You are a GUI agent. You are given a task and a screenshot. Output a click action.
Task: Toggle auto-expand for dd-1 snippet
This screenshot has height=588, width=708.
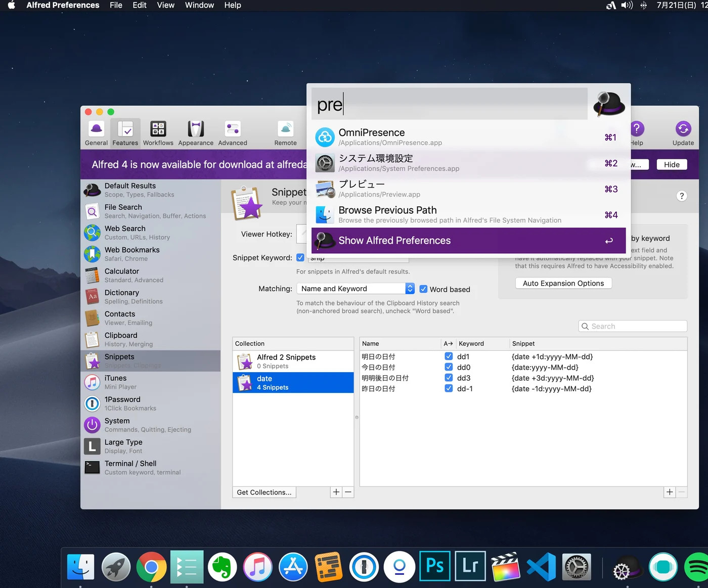click(449, 388)
